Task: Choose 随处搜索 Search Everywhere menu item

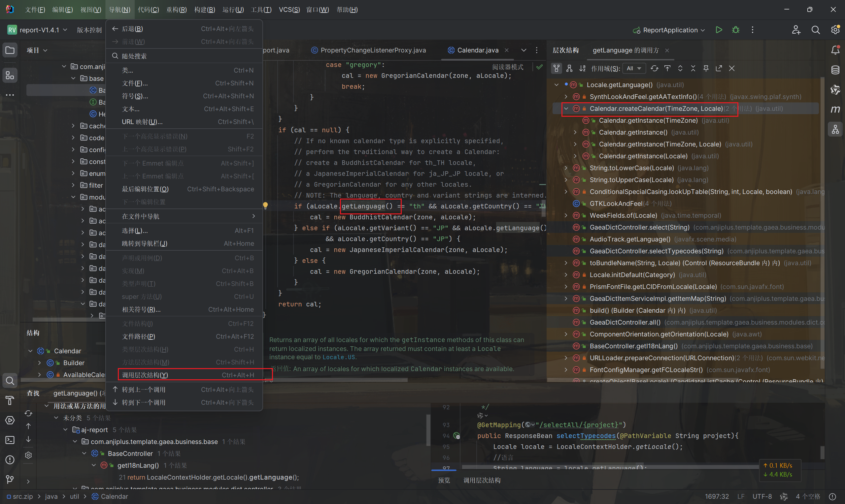Action: click(184, 56)
